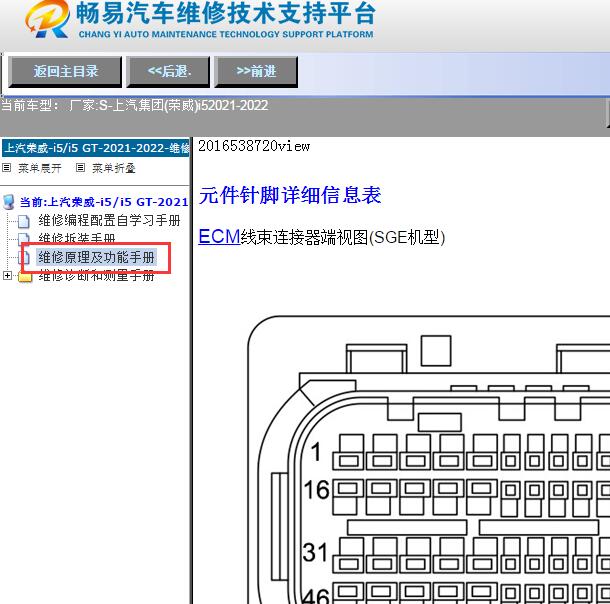
Task: Select the 维修编程配置自学习手册 tree item
Action: point(109,221)
